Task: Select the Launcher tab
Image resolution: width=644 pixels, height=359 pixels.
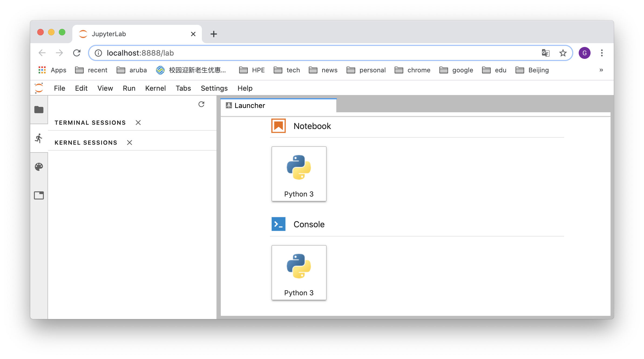Action: click(250, 106)
